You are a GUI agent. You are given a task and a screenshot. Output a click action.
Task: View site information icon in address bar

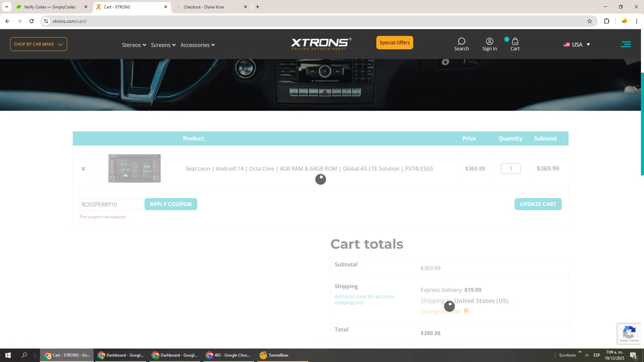pos(46,21)
